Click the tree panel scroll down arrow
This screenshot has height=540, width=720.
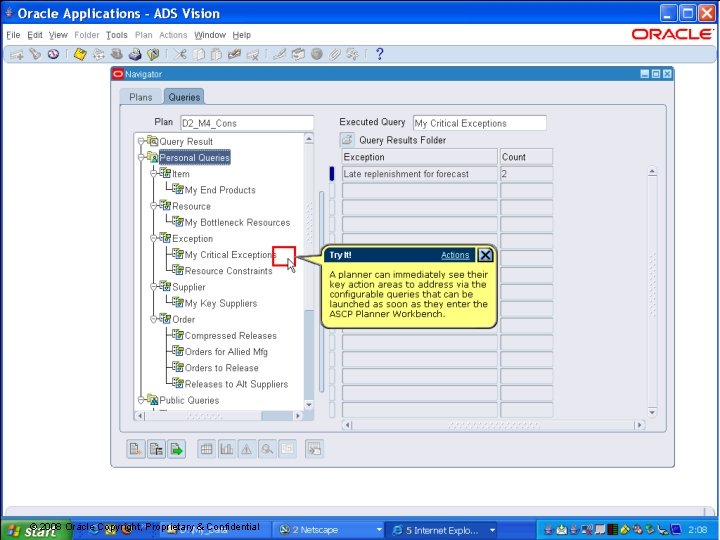click(309, 405)
